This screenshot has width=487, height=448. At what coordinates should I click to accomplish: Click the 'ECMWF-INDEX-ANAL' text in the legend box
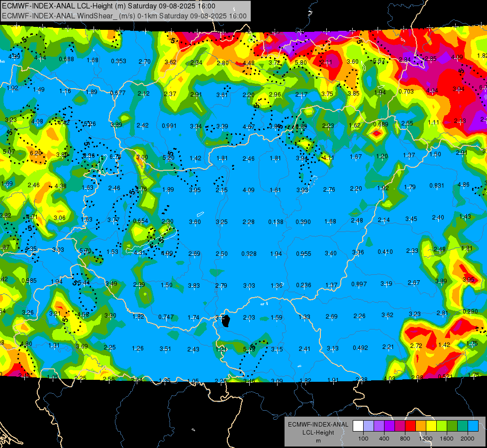tap(318, 425)
